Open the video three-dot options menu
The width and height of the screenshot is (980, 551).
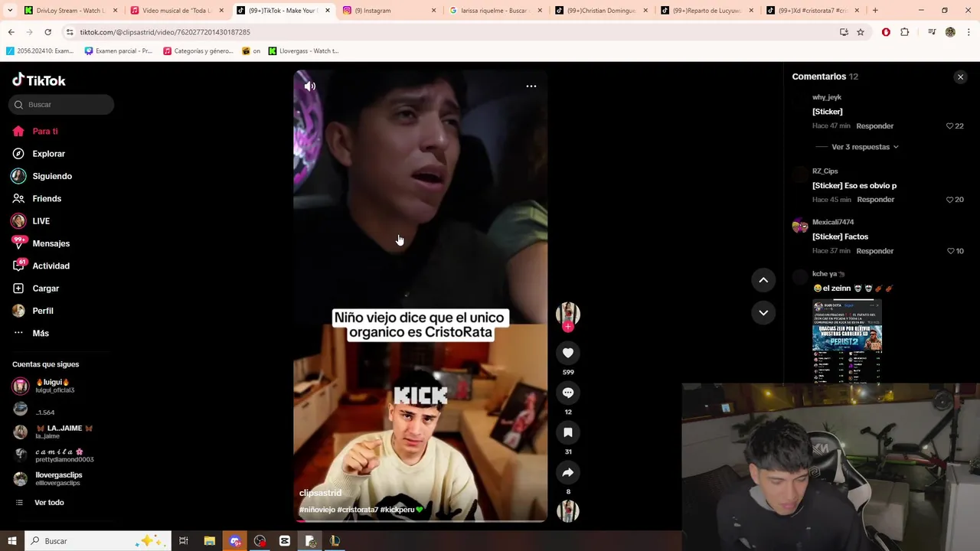(x=531, y=86)
